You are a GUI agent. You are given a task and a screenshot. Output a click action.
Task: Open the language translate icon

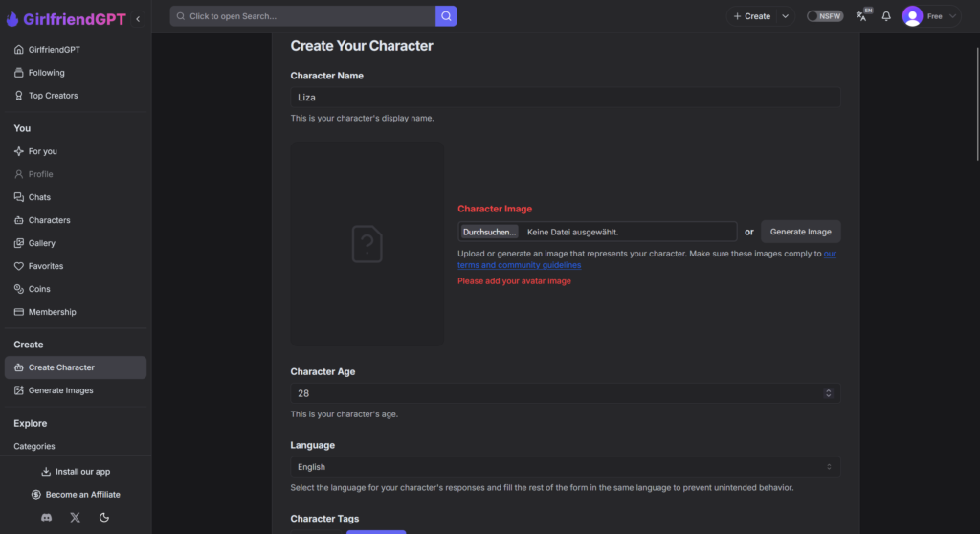coord(863,15)
